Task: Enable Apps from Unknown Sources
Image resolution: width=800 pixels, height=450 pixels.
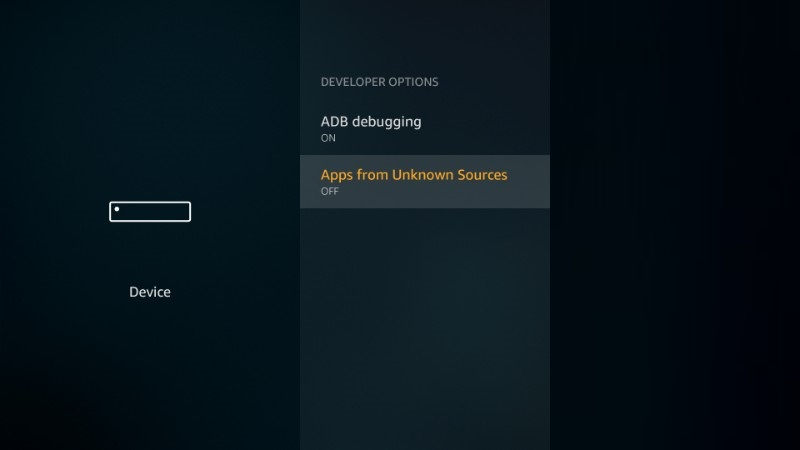Action: pos(425,182)
